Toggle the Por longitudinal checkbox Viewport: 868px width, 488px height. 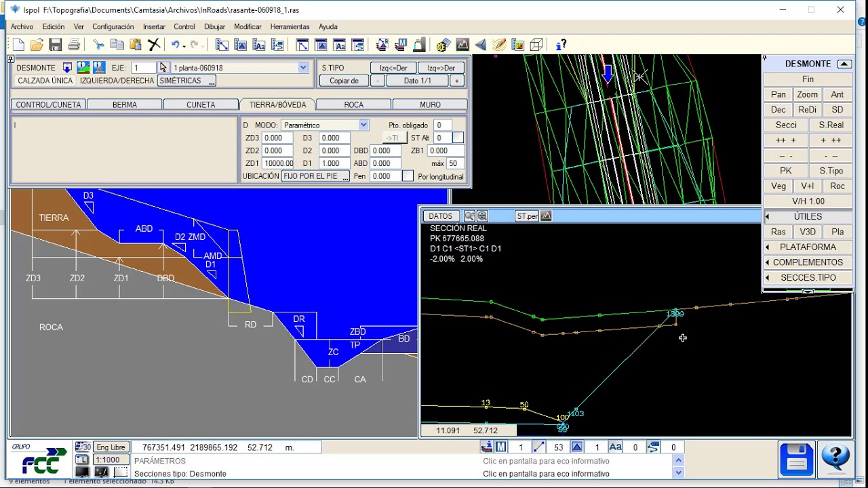408,176
